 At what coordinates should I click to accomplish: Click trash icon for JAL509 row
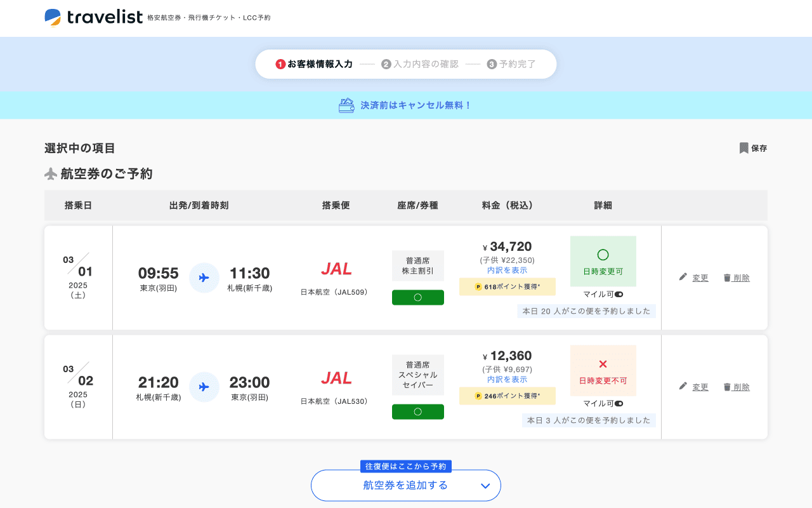click(x=727, y=277)
